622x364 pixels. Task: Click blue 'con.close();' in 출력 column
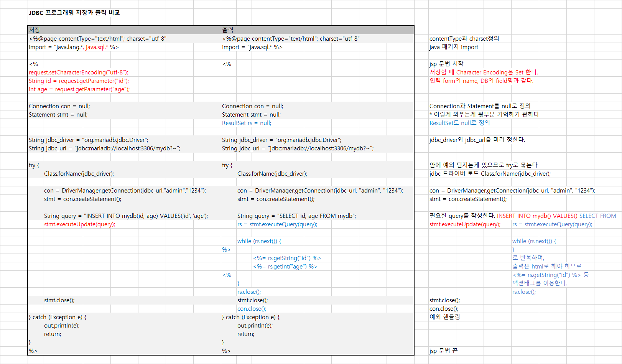(x=252, y=308)
